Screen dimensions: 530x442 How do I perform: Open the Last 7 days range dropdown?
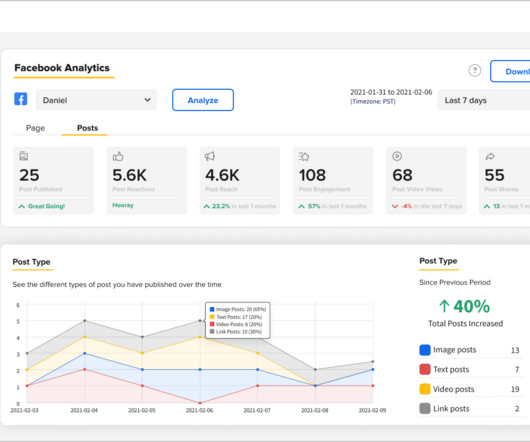pos(484,100)
